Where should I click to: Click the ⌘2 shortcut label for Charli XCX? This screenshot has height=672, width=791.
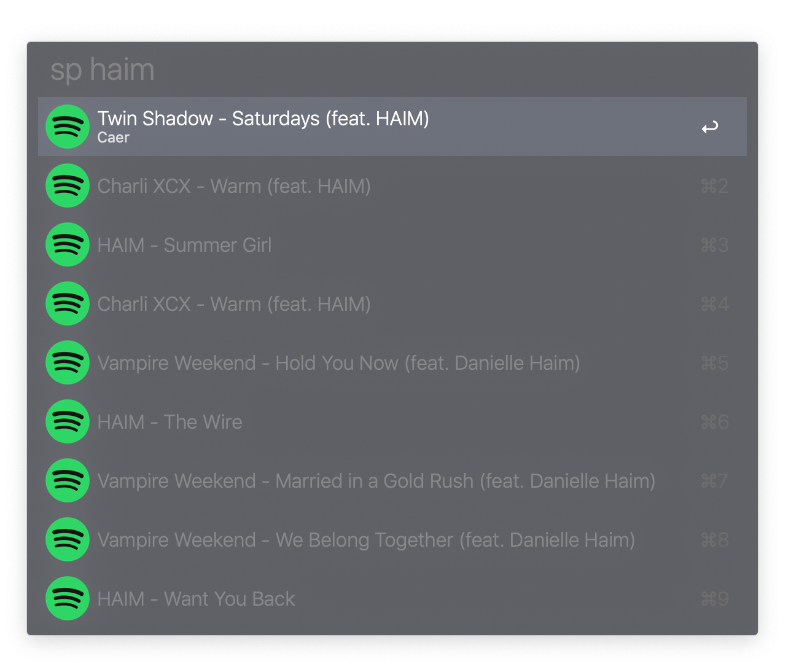[714, 186]
